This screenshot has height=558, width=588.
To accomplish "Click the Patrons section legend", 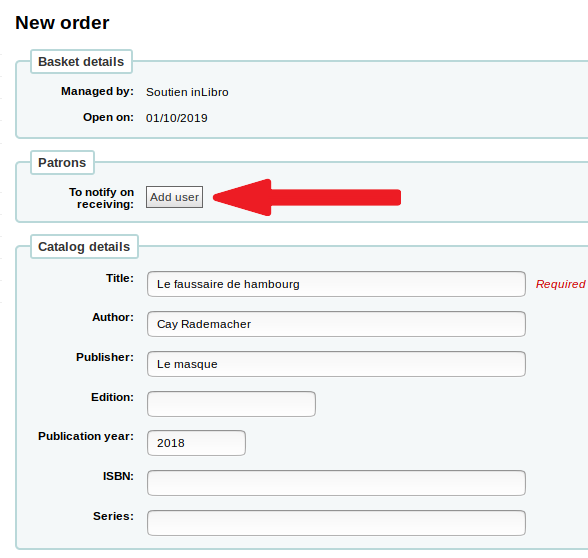I will pos(62,163).
